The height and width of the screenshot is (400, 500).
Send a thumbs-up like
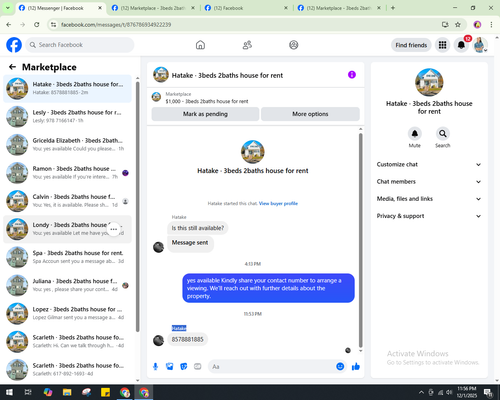[356, 367]
